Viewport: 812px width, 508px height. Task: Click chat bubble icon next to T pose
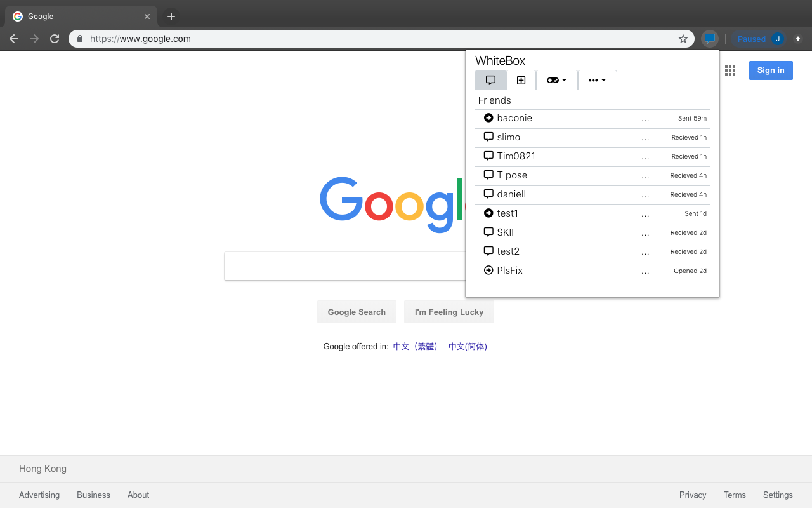(488, 175)
